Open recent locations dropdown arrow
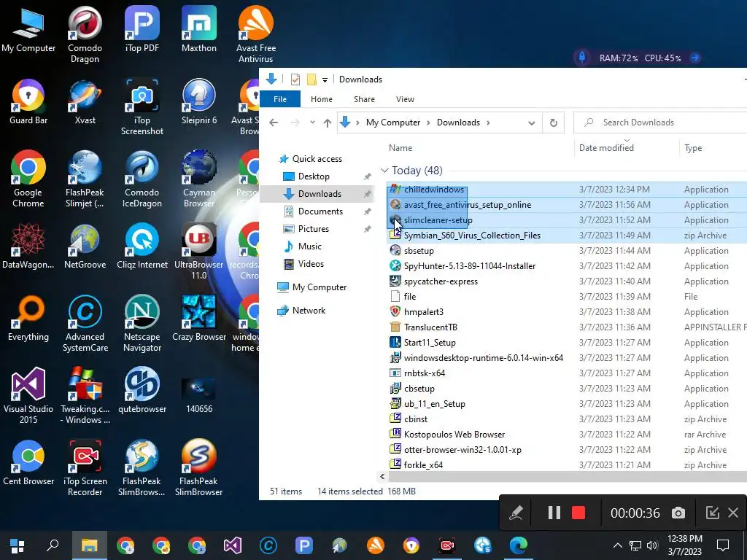747x560 pixels. (x=312, y=122)
